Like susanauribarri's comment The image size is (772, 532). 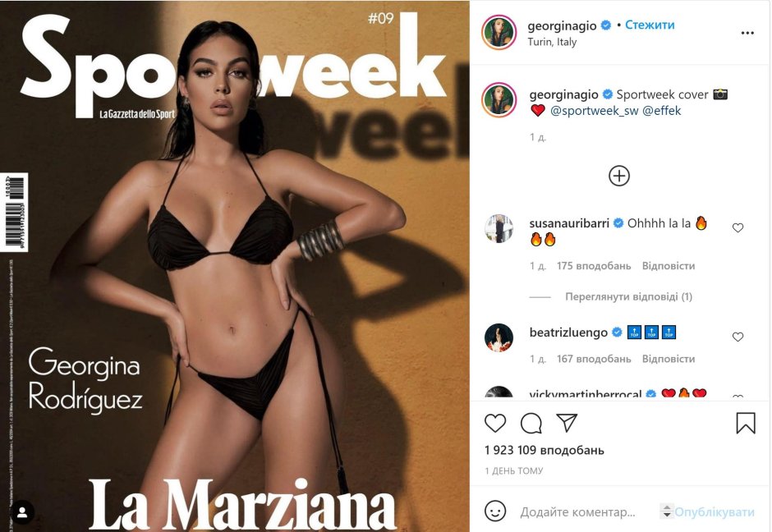[738, 228]
